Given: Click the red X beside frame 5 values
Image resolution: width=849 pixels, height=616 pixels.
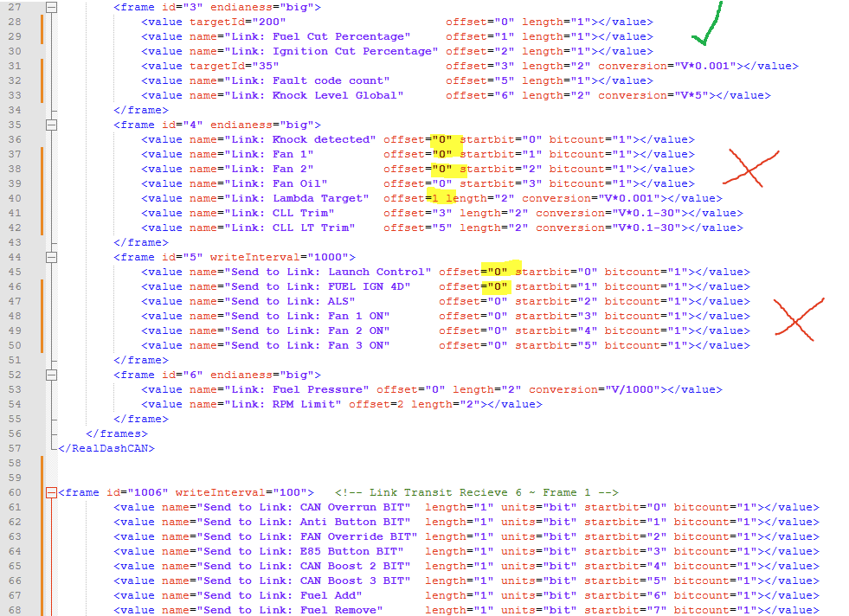Looking at the screenshot, I should (x=798, y=319).
